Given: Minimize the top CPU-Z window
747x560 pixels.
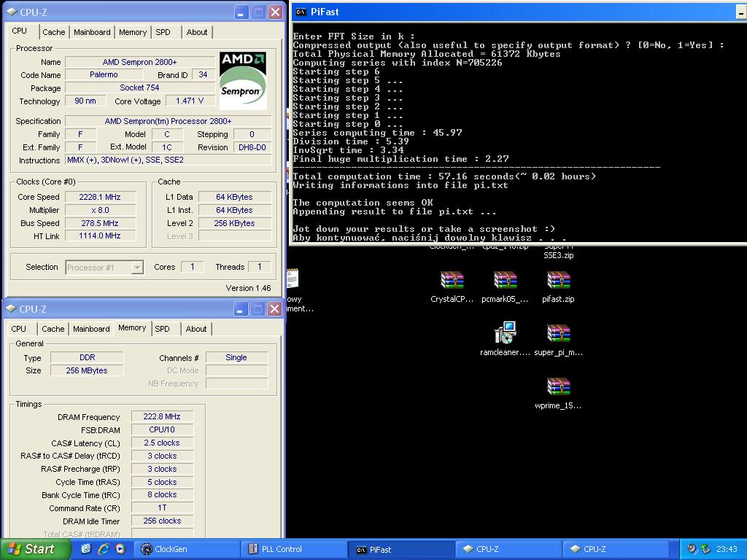Looking at the screenshot, I should (241, 12).
